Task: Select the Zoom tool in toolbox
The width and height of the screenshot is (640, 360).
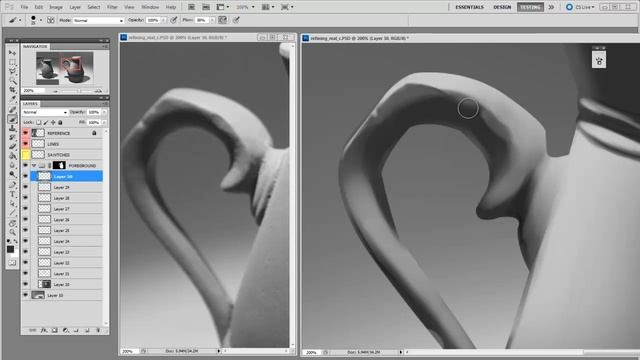Action: point(12,232)
